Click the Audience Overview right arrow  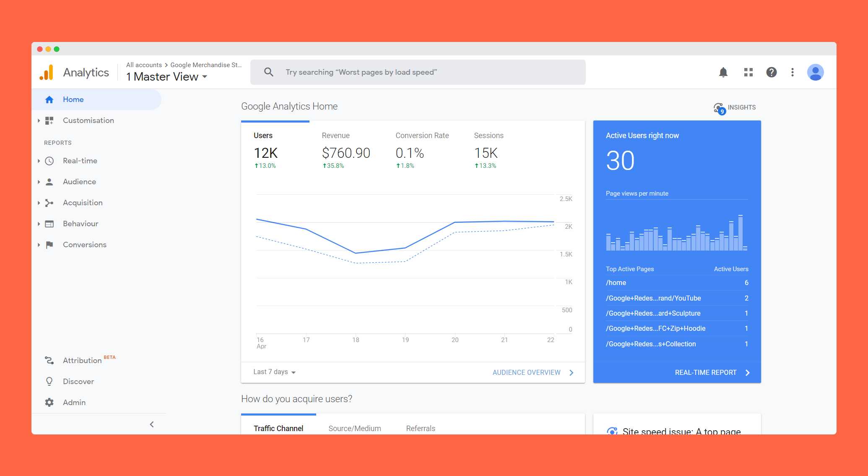tap(571, 372)
